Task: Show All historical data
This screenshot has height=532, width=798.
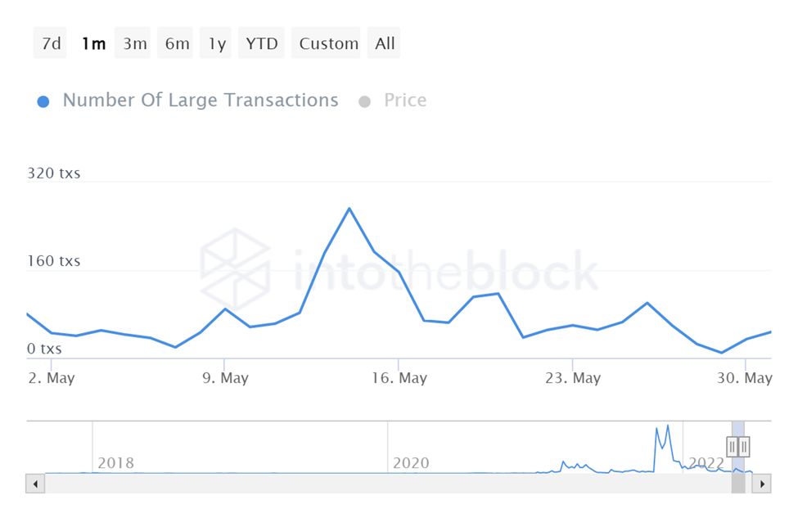Action: tap(385, 43)
